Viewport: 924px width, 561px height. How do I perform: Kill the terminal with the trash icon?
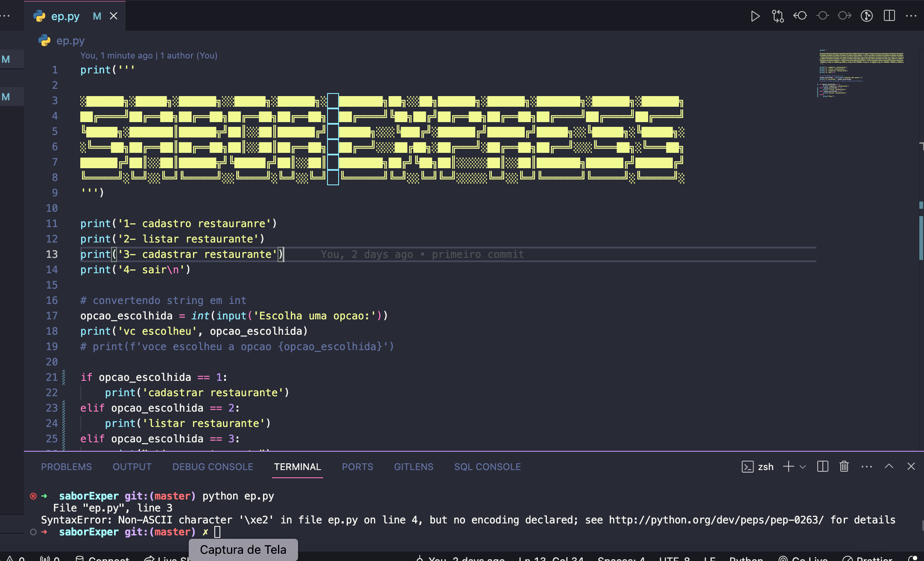coord(844,467)
